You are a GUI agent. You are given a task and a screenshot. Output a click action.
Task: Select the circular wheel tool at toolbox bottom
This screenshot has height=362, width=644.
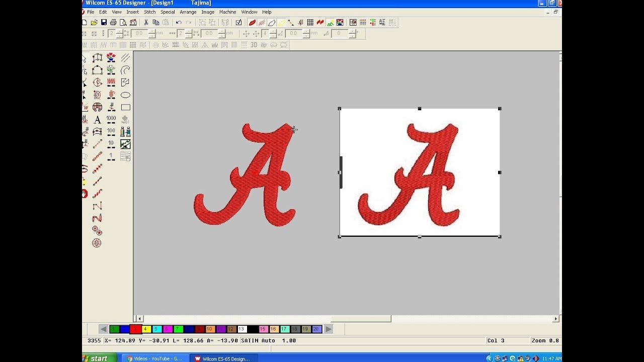[x=97, y=243]
